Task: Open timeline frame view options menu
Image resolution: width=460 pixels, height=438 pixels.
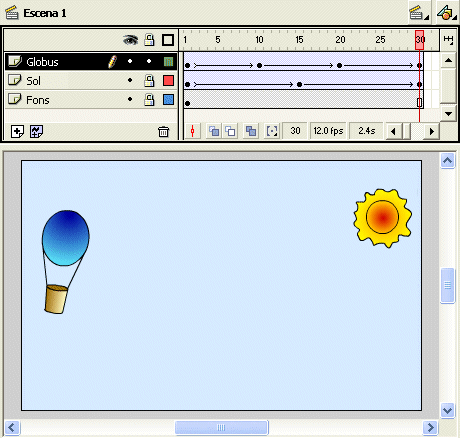Action: coord(448,40)
